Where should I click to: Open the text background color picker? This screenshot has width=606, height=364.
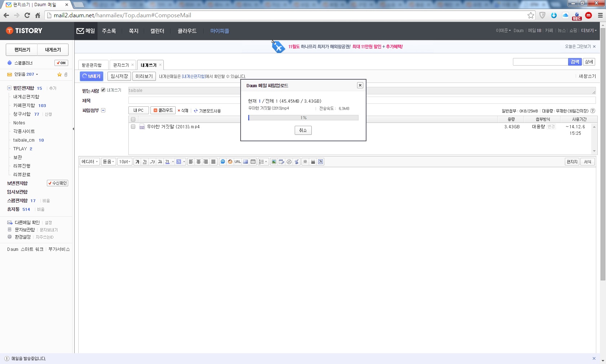[x=180, y=162]
